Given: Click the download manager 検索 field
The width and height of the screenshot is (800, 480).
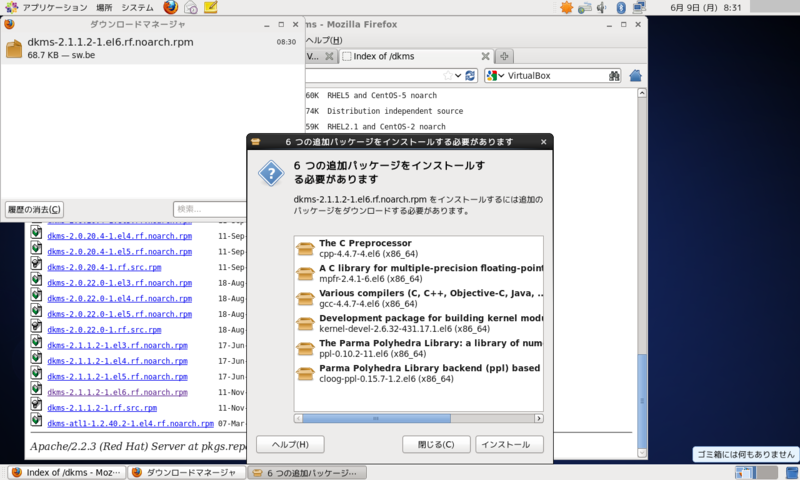Looking at the screenshot, I should pos(210,209).
